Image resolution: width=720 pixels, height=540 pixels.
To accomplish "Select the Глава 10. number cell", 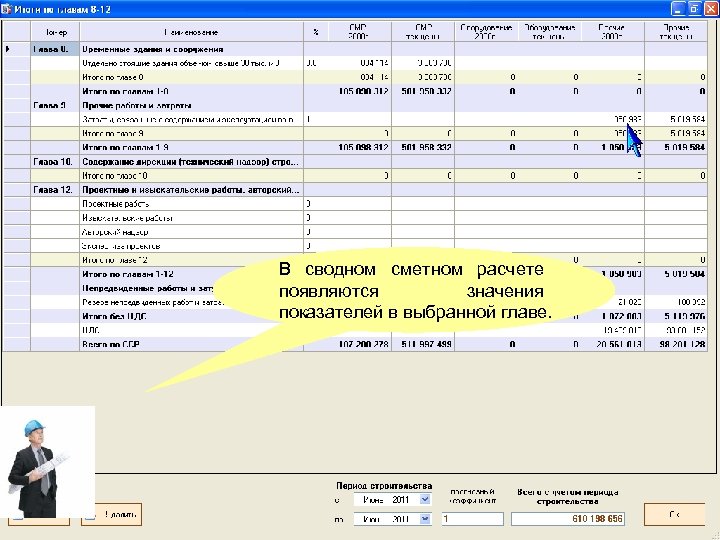I will [55, 162].
